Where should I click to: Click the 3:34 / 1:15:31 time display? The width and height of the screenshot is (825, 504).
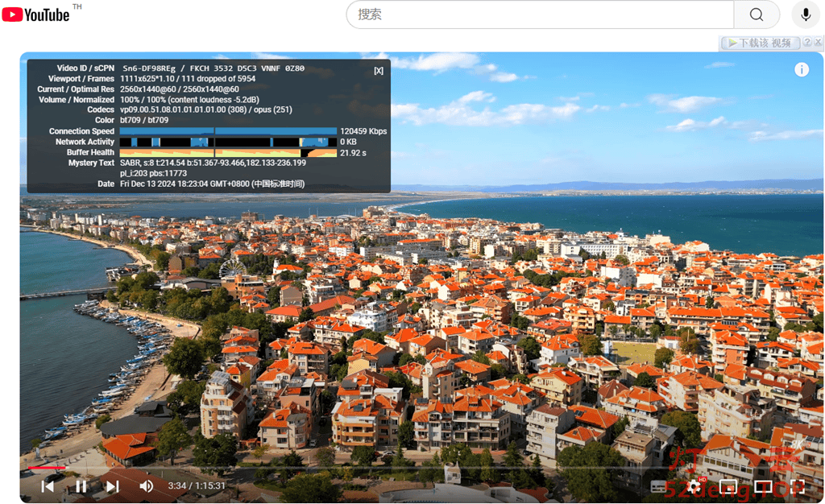pyautogui.click(x=197, y=486)
